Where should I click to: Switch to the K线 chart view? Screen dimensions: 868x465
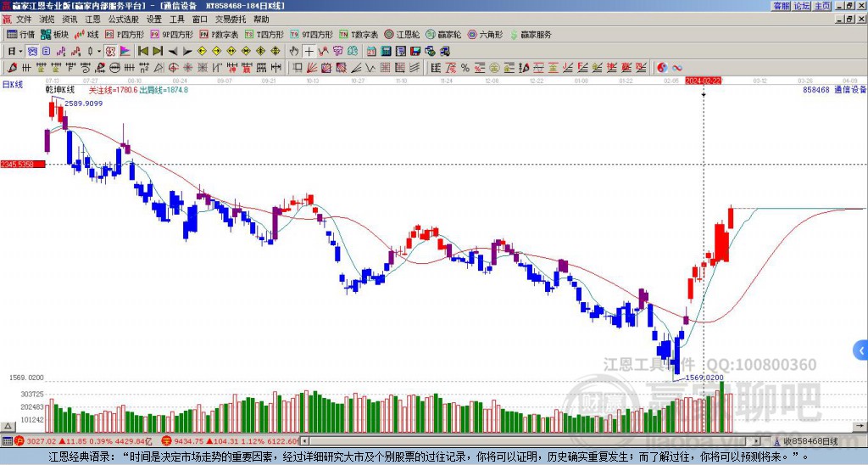(86, 34)
